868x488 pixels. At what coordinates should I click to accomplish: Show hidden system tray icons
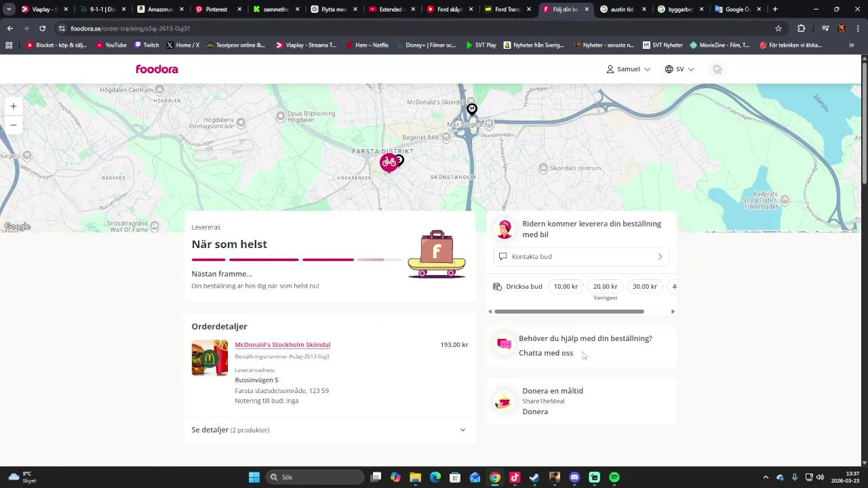pyautogui.click(x=766, y=477)
